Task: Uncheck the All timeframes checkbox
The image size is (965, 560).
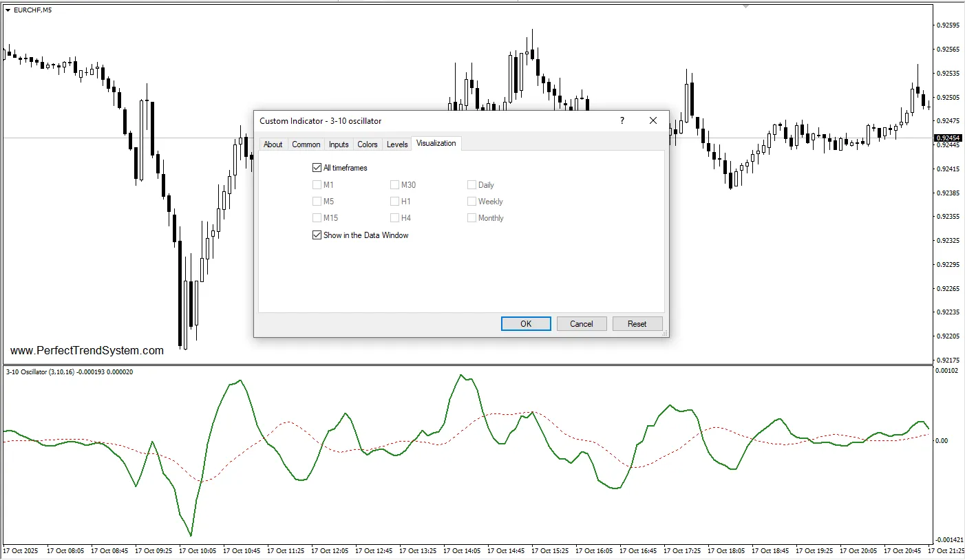Action: pos(317,168)
